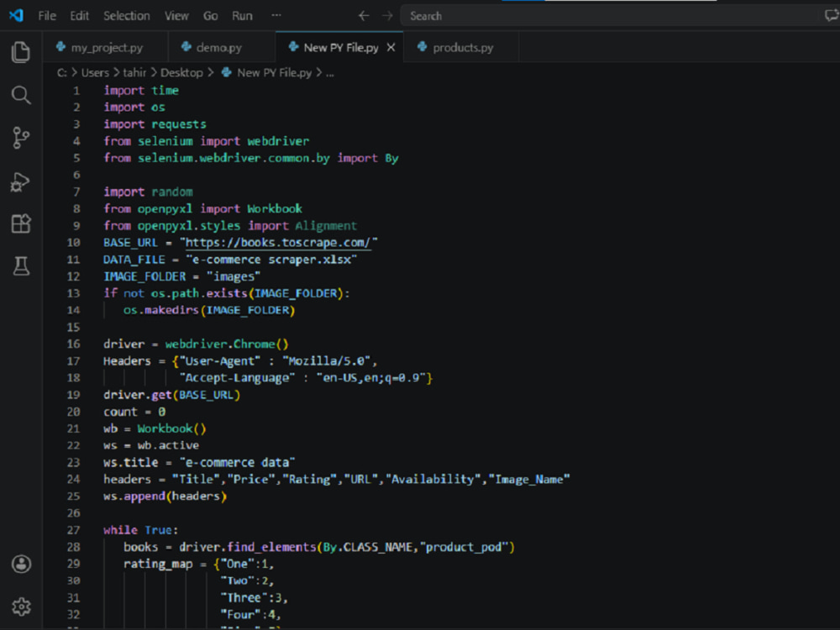Open the Run and Debug view

tap(21, 181)
